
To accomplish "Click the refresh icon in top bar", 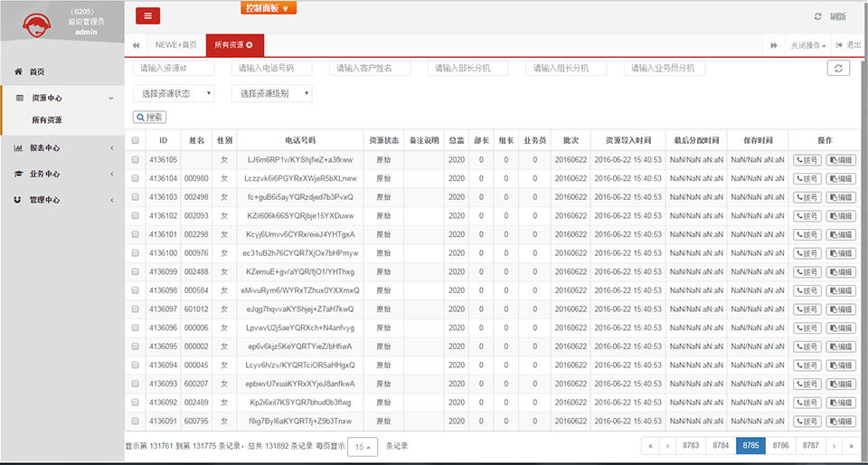I will coord(817,16).
